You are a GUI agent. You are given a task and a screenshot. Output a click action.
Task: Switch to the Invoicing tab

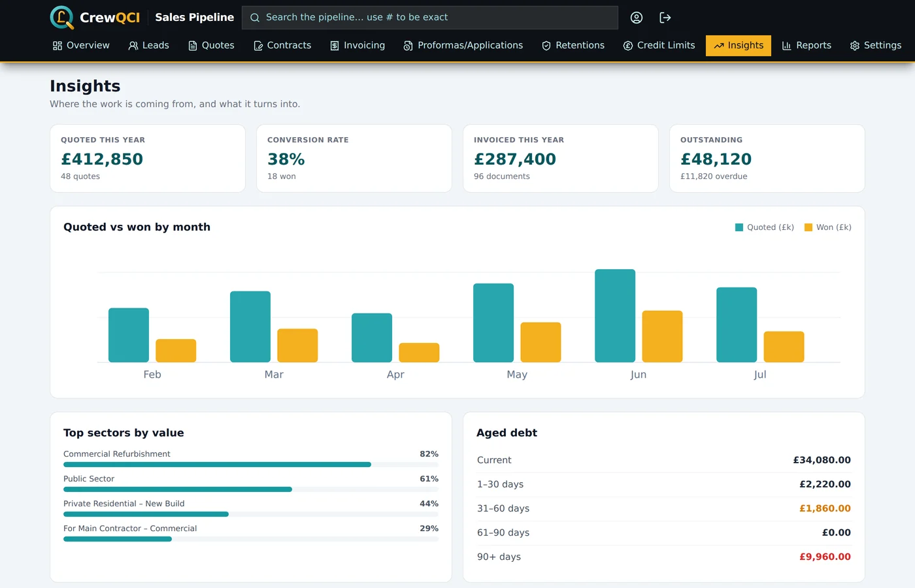click(x=358, y=46)
